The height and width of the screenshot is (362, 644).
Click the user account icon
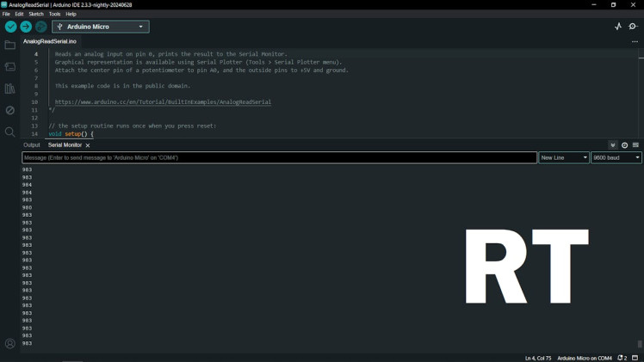[9, 344]
